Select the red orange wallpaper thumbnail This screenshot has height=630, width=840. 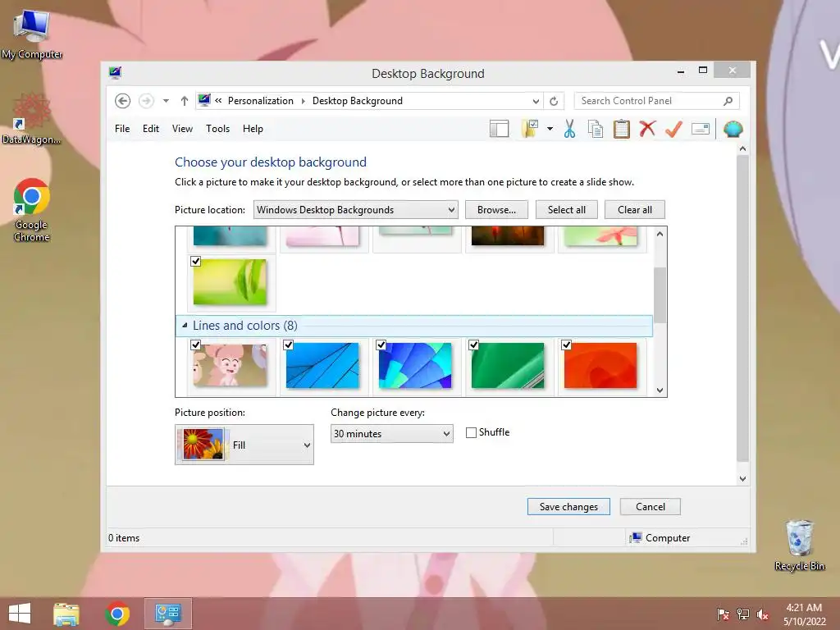pos(600,365)
